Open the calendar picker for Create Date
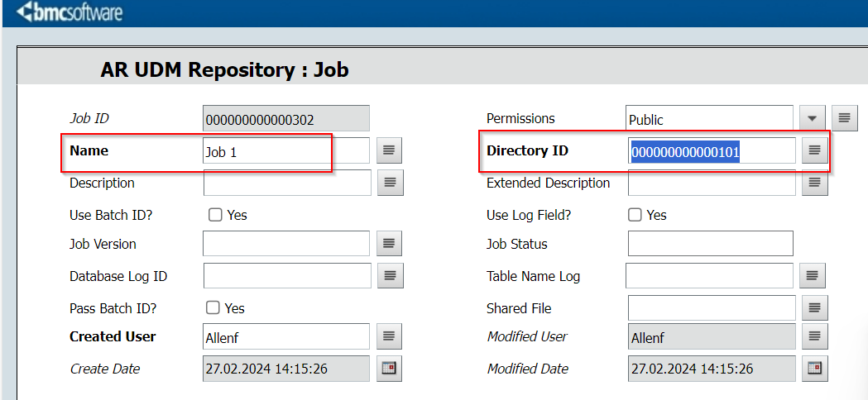868x400 pixels. click(389, 369)
